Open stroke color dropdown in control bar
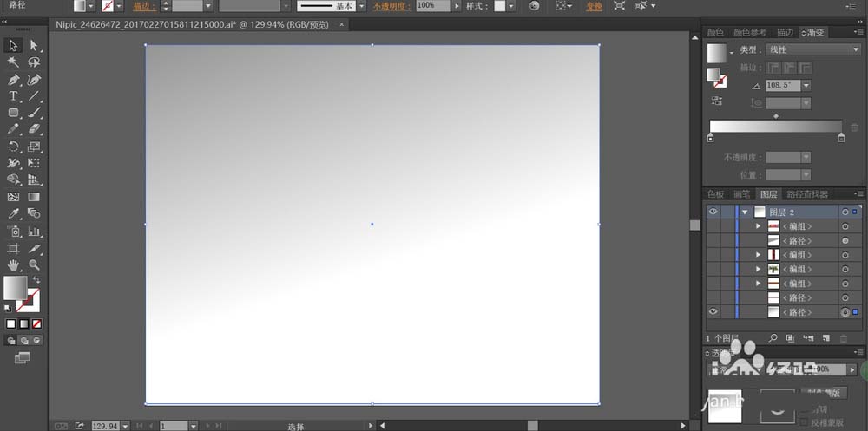868x431 pixels. (119, 6)
